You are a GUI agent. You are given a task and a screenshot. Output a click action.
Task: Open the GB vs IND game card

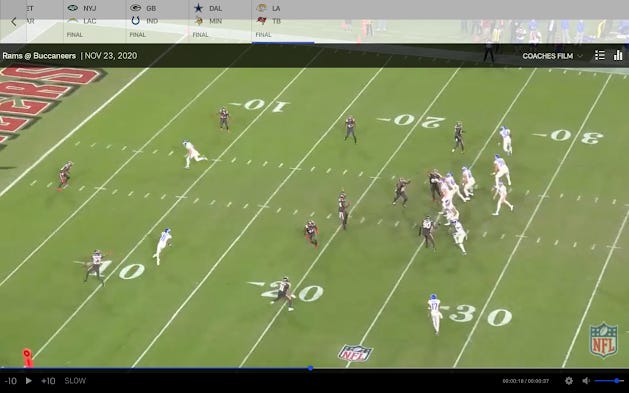(x=157, y=21)
